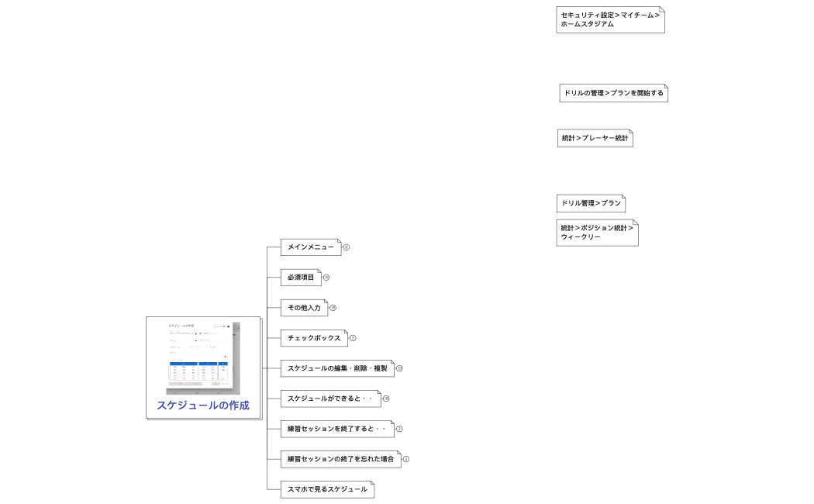Image resolution: width=814 pixels, height=504 pixels.
Task: Open the badge beside 練習セッションを終了すると node
Action: coord(401,429)
